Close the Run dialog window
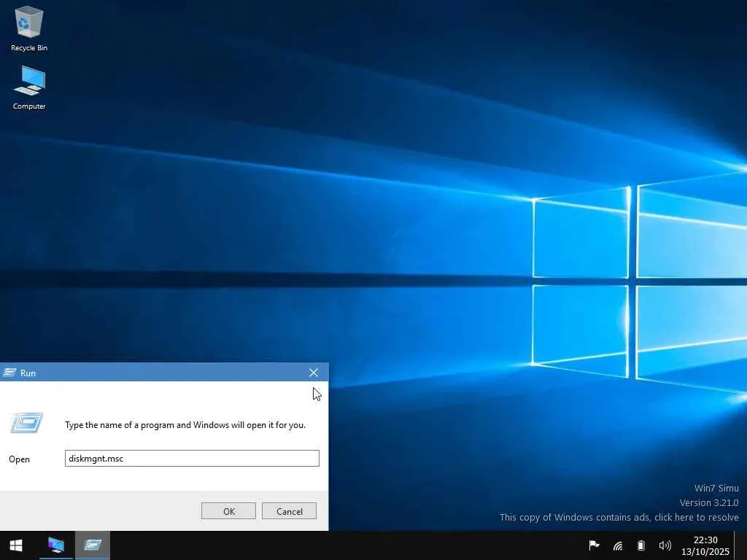The height and width of the screenshot is (560, 747). point(314,373)
